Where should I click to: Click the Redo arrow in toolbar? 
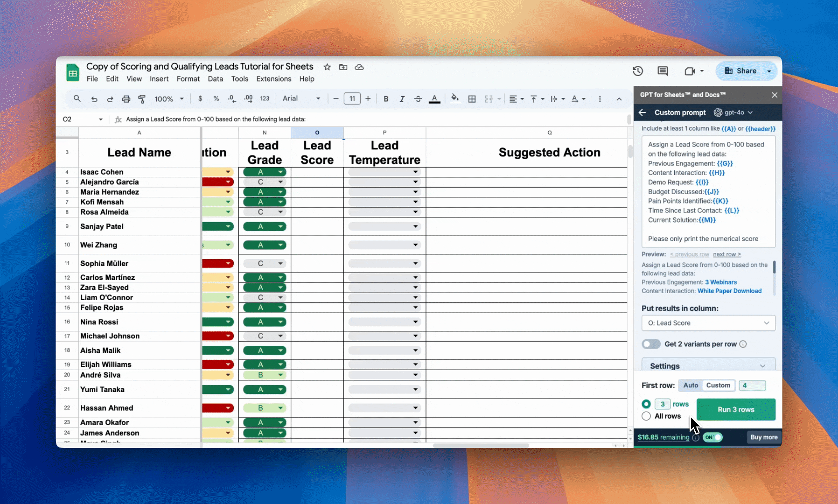[x=110, y=99]
